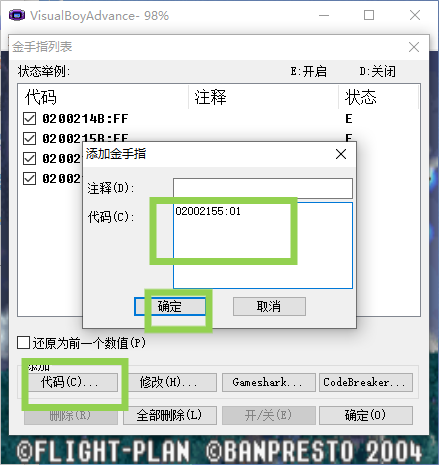The image size is (439, 465).
Task: Click the 代码 text area containing 02002155:01
Action: (263, 245)
